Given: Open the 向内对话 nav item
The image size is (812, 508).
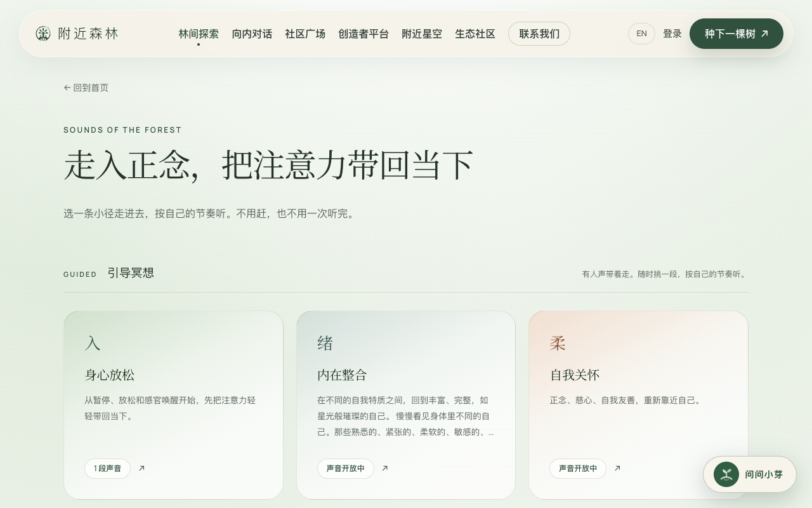Looking at the screenshot, I should (x=252, y=34).
